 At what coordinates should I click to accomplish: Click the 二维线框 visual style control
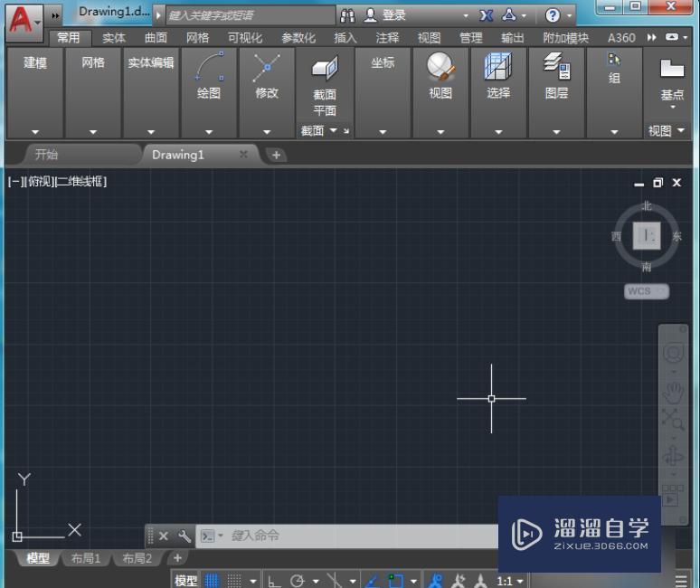[x=80, y=181]
